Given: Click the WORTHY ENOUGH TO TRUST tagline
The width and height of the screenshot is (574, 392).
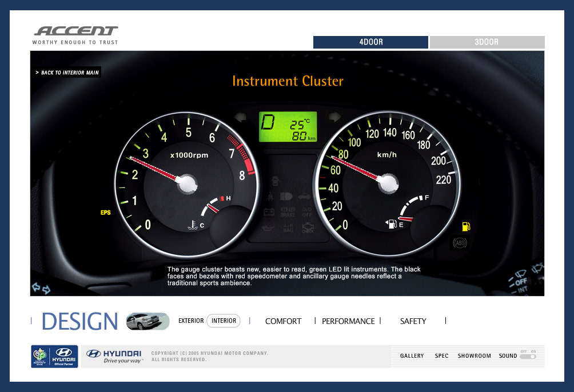Looking at the screenshot, I should click(x=75, y=42).
